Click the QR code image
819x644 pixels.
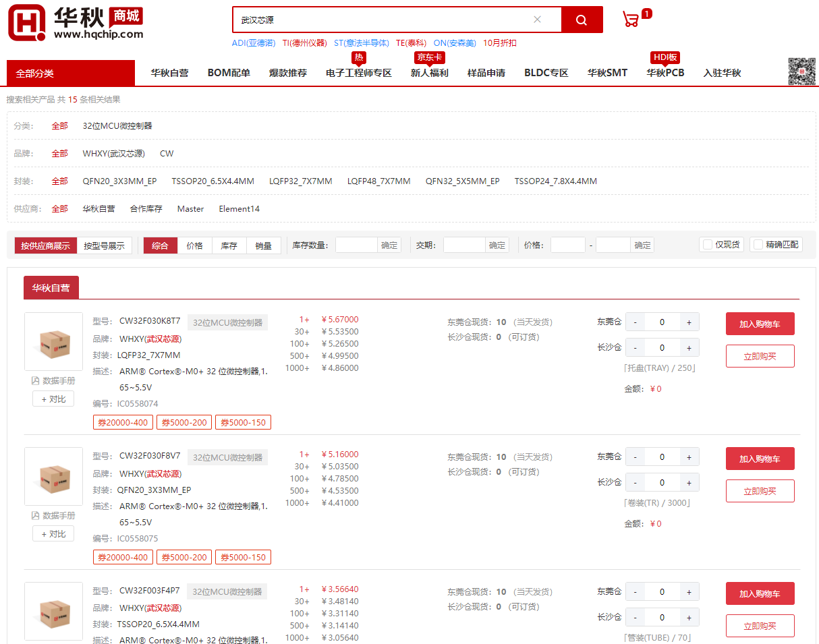[801, 71]
